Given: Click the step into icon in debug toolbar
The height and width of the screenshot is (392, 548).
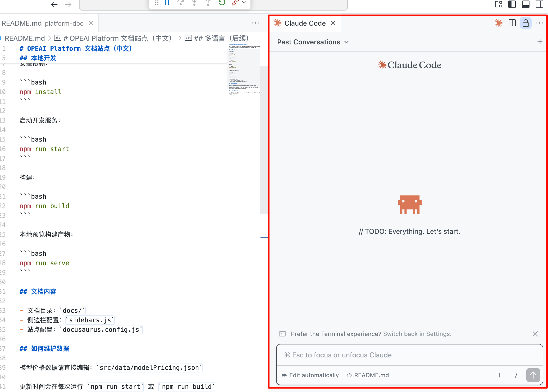Looking at the screenshot, I should pos(194,3).
